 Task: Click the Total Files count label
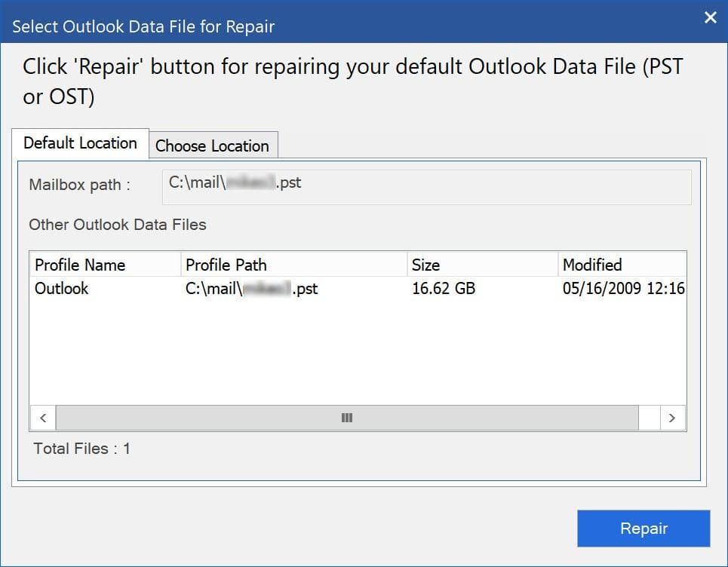[81, 449]
